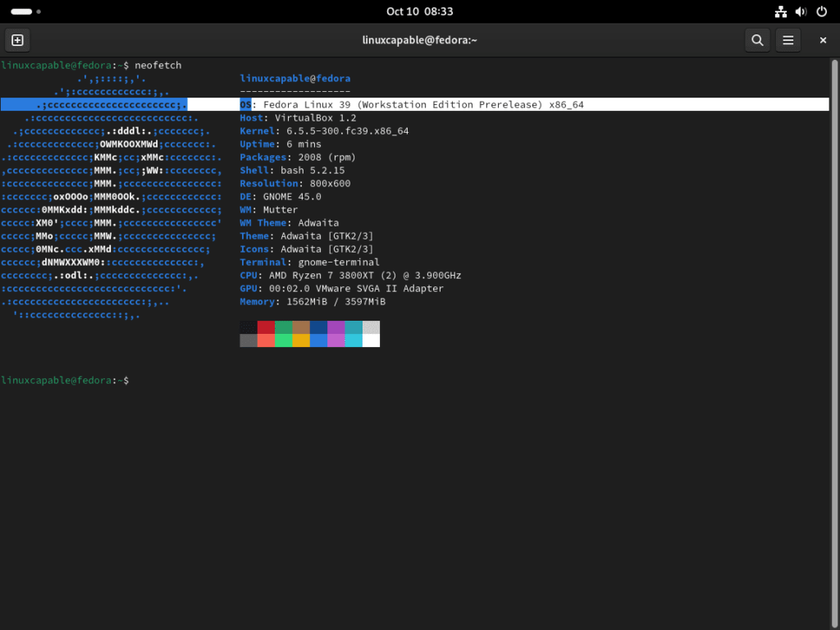The image size is (840, 630).
Task: Click the wired network icon in top bar
Action: 780,11
